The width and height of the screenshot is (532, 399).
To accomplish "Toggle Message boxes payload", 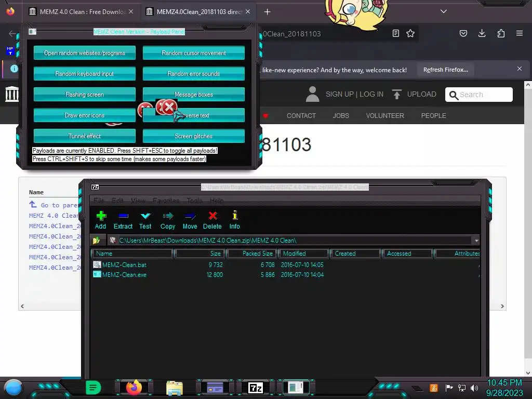I will [x=194, y=95].
